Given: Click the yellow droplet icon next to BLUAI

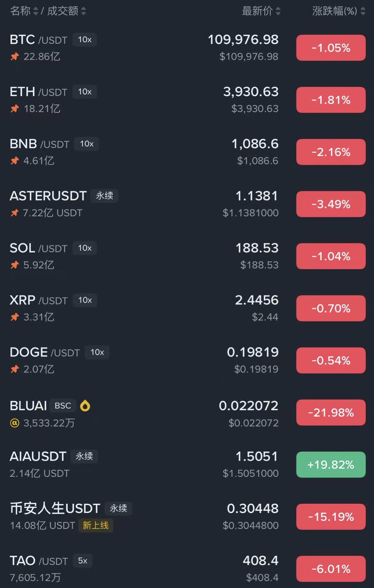Looking at the screenshot, I should (x=85, y=406).
